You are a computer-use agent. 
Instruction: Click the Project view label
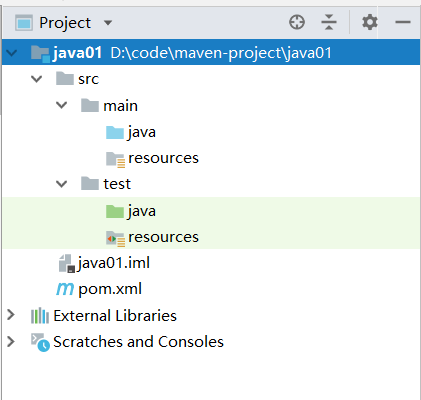tap(65, 23)
